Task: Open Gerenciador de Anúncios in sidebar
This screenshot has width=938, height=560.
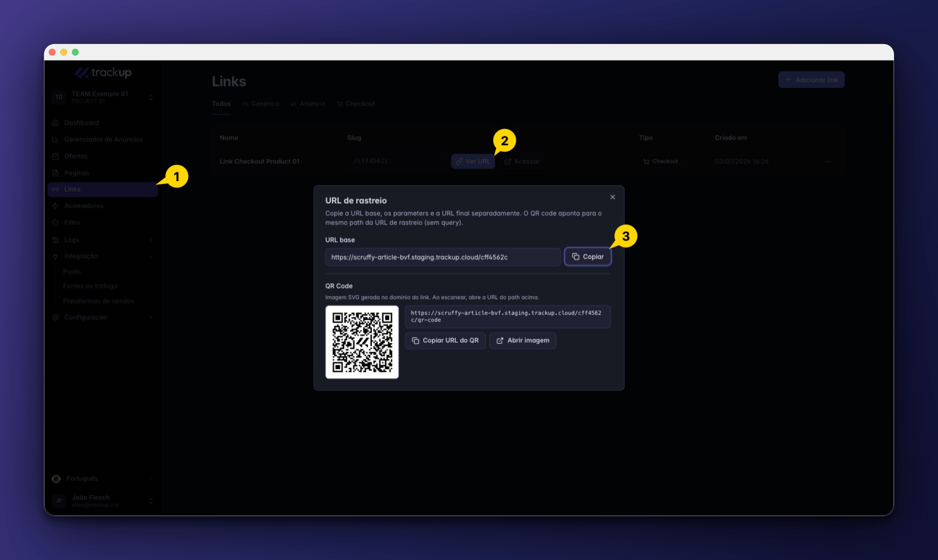Action: click(x=103, y=139)
